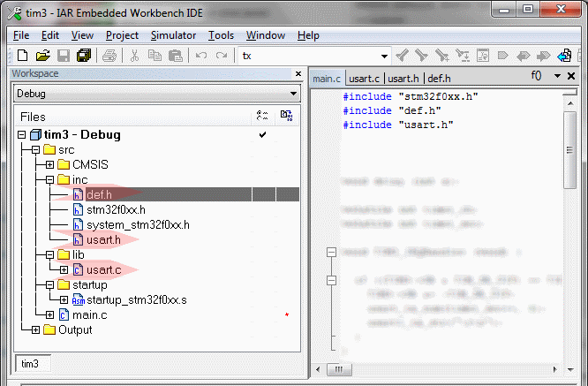Select usart.c in the lib folder
Screen dimensions: 588x386
pyautogui.click(x=104, y=269)
